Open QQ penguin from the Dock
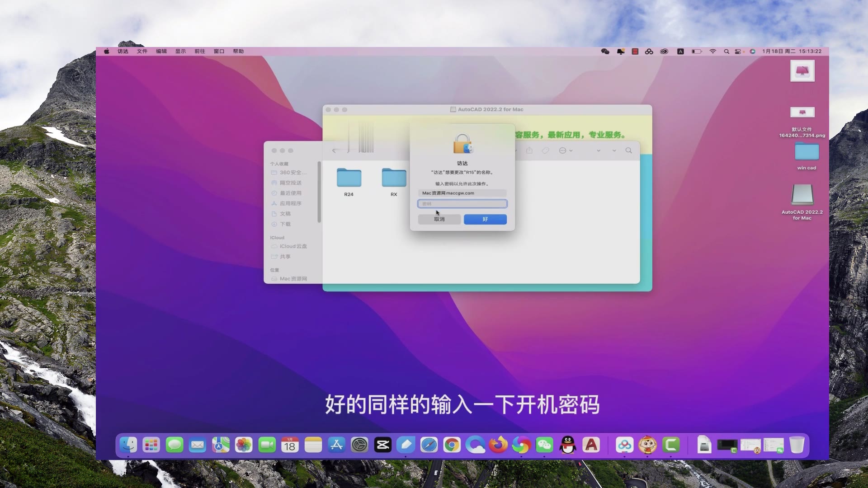 pos(568,445)
